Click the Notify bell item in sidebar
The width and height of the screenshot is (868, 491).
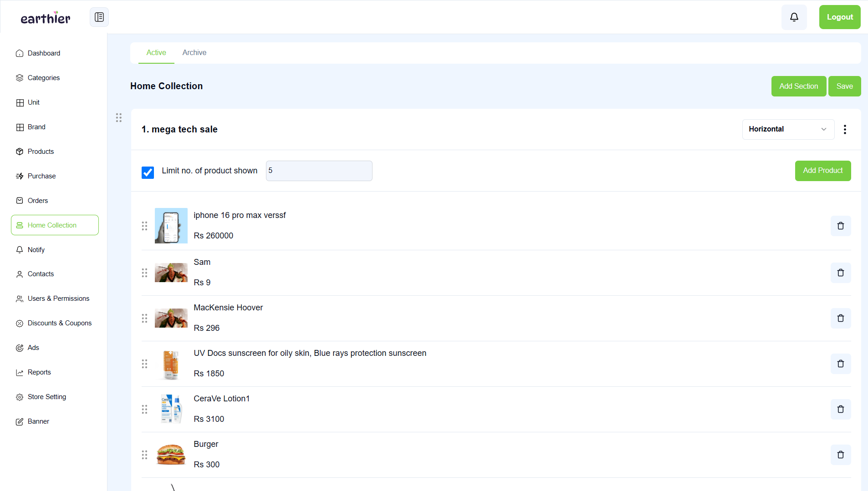(36, 250)
